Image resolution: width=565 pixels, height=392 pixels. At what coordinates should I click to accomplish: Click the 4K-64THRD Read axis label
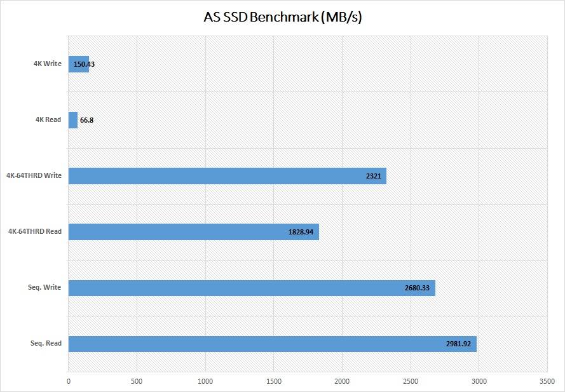(x=34, y=231)
